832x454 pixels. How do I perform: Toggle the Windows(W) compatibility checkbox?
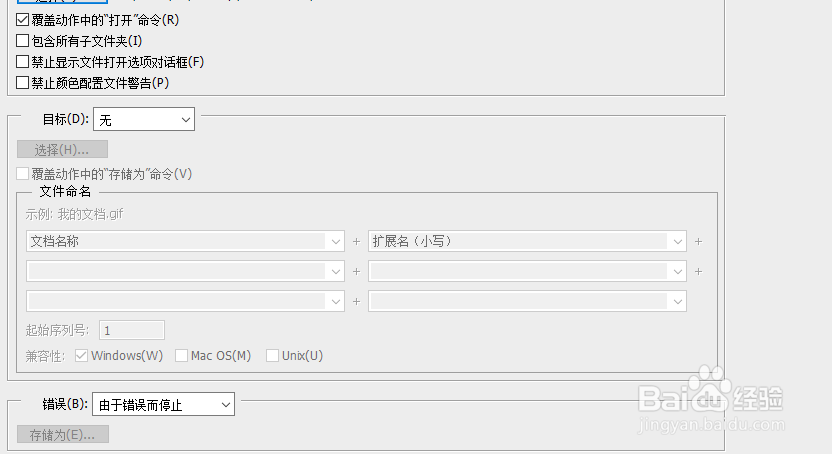click(83, 356)
